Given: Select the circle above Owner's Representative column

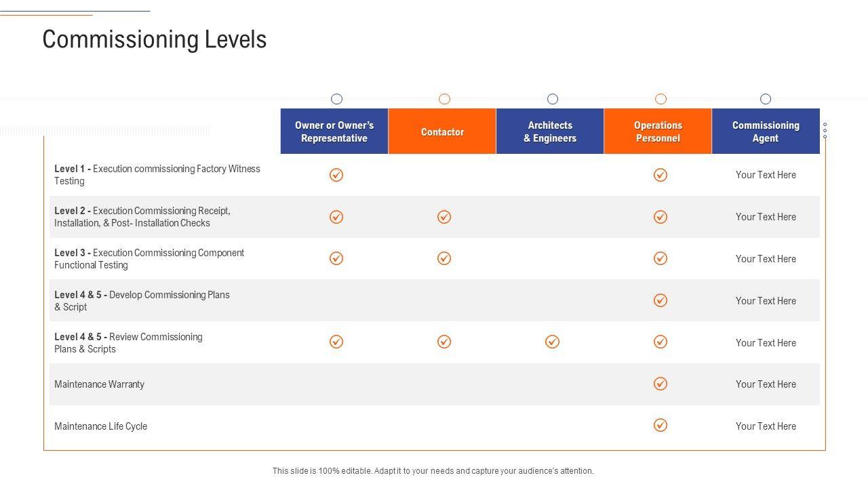Looking at the screenshot, I should (336, 99).
